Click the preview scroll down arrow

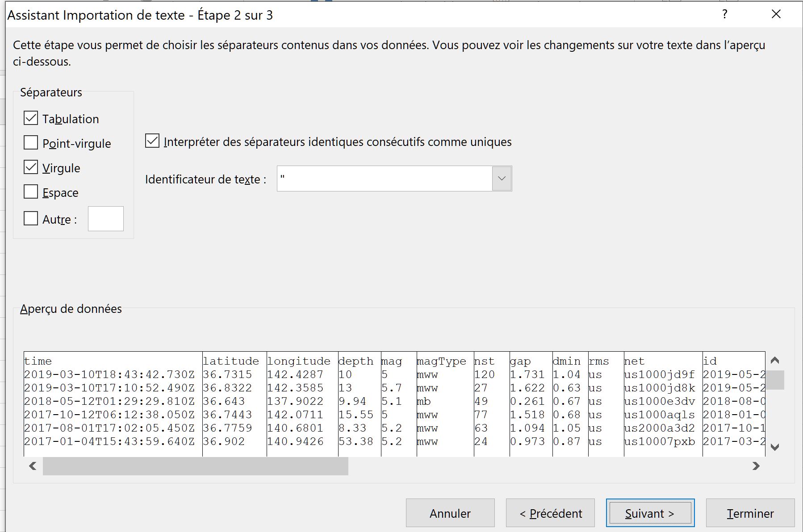775,447
